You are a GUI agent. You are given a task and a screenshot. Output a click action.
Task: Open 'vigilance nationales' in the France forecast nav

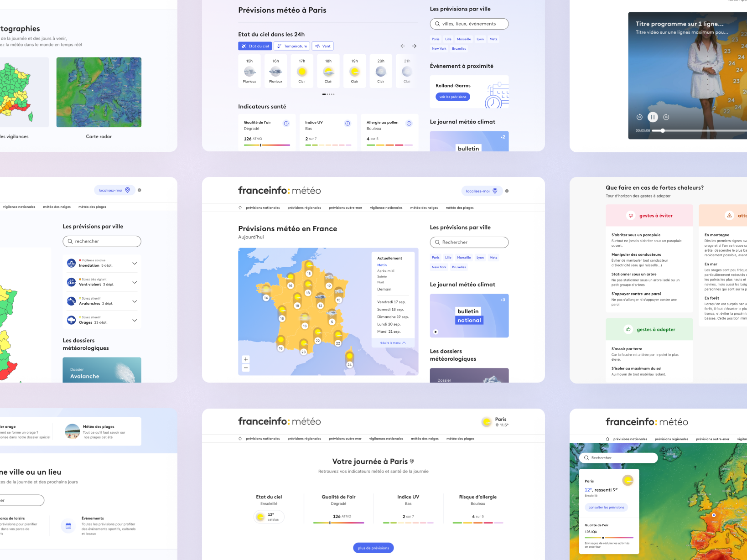tap(386, 207)
